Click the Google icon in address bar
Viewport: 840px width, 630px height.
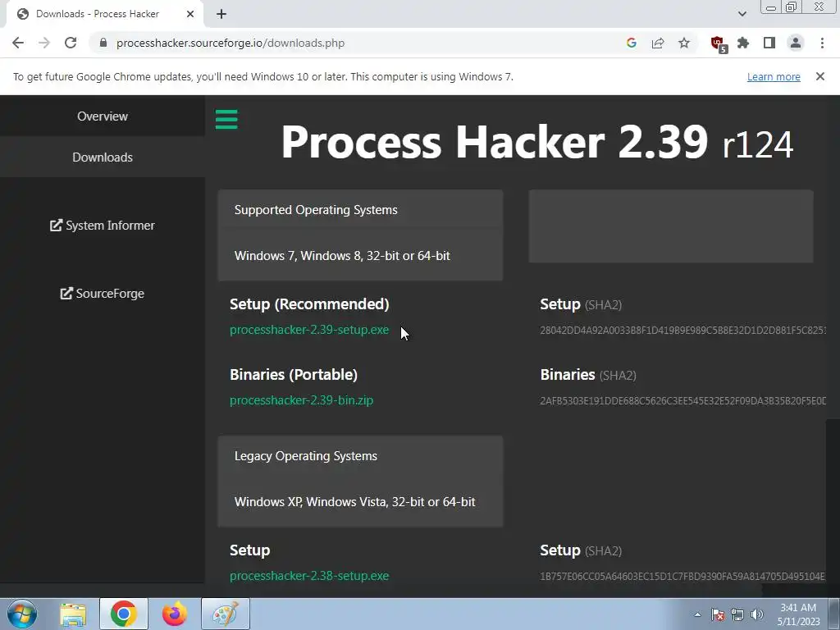click(x=632, y=43)
